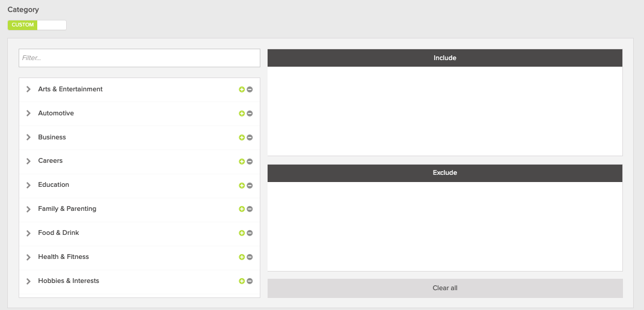Include the Careers category
Viewport: 644px width, 310px height.
click(x=242, y=162)
